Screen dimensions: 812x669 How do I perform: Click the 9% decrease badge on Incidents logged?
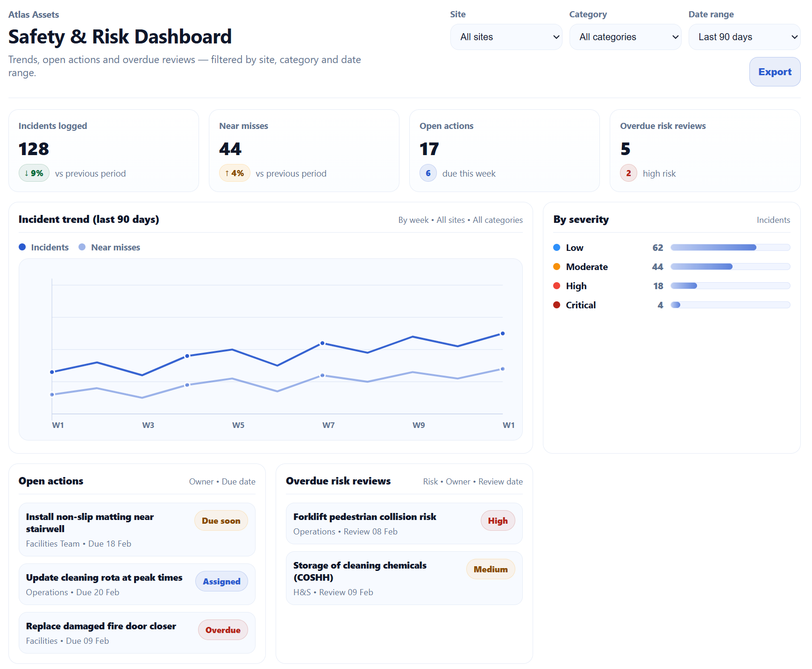34,173
